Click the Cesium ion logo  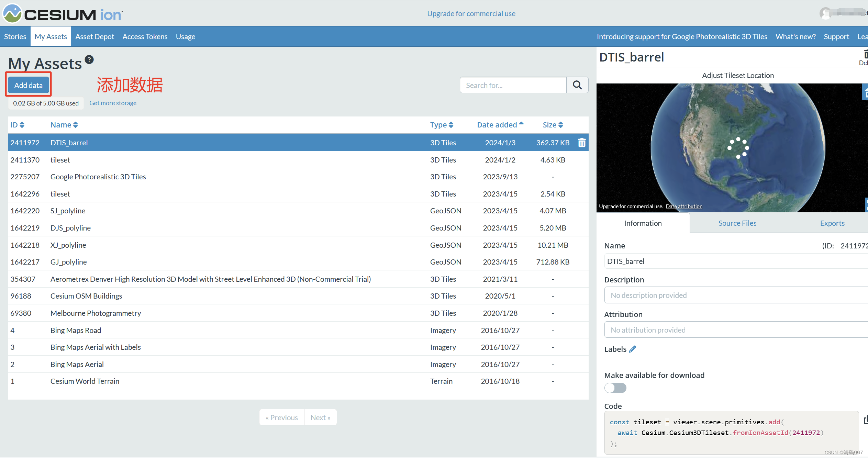[x=63, y=14]
